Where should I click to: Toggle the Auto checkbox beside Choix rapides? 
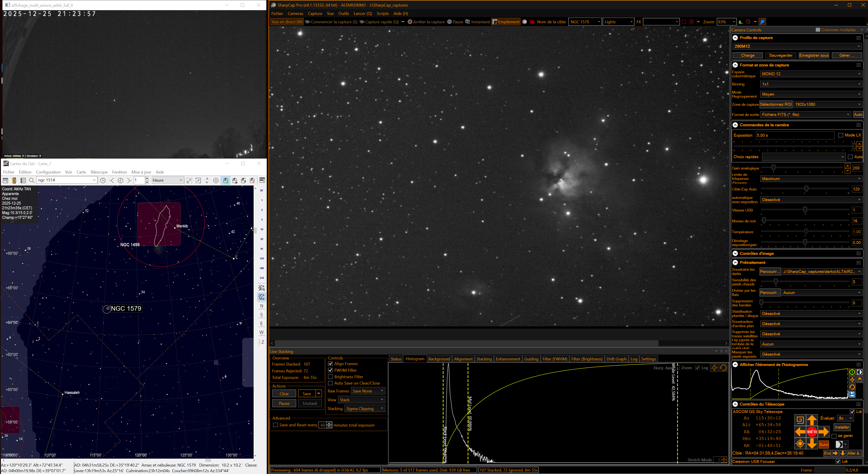pyautogui.click(x=850, y=157)
